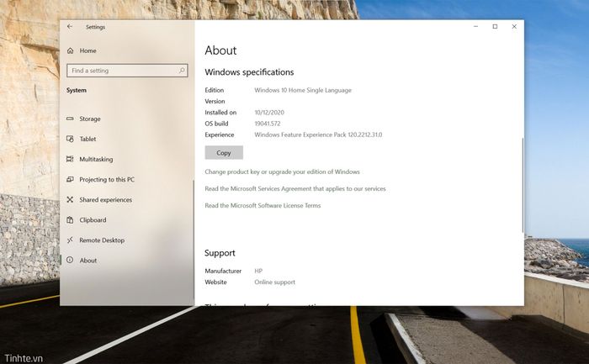This screenshot has width=589, height=364.
Task: Click the Clipboard icon
Action: (70, 220)
